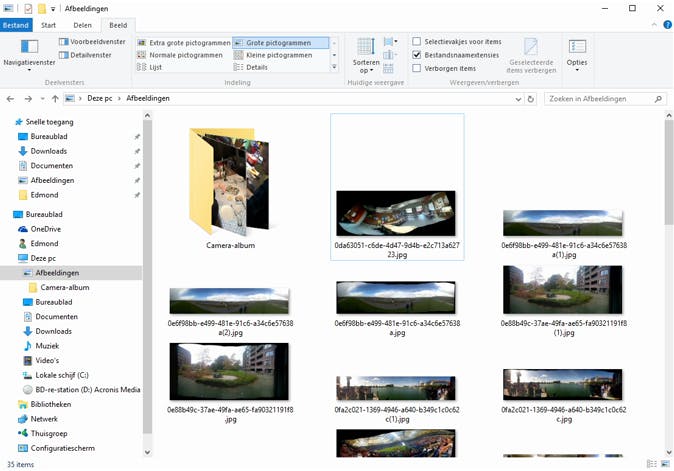Switch to large thumbnails view in status bar
Viewport: 674px width, 471px height.
point(665,464)
